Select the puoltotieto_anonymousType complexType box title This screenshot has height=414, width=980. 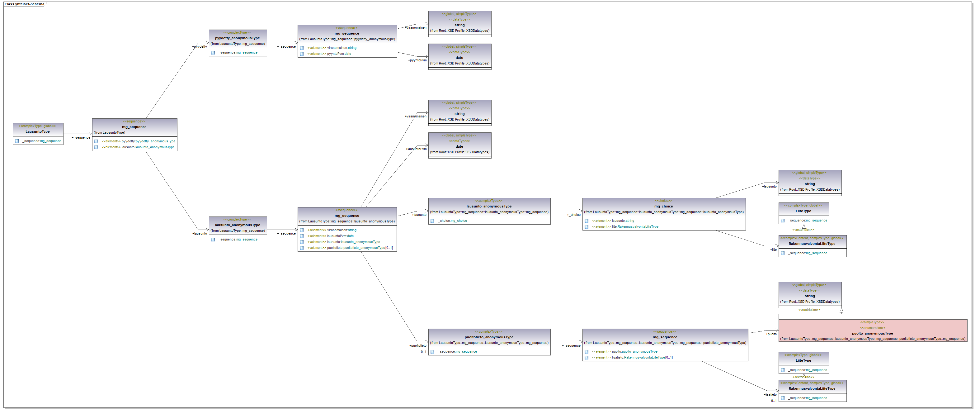pyautogui.click(x=489, y=337)
